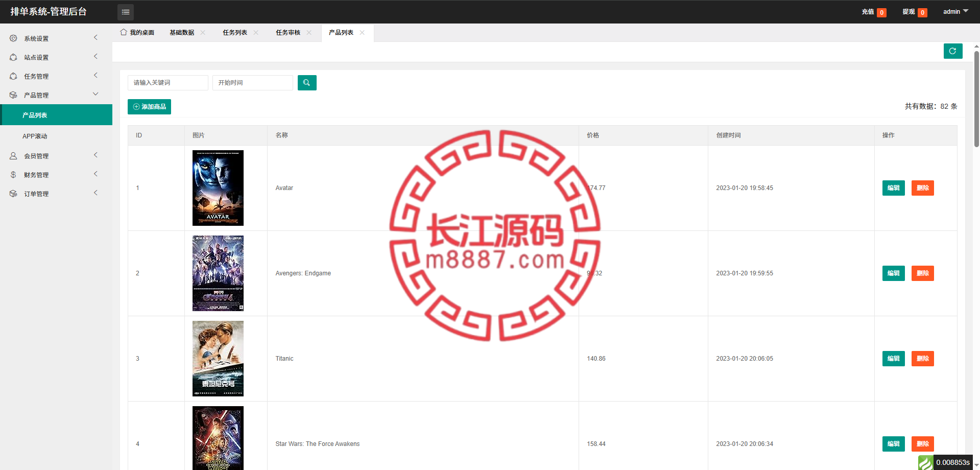Image resolution: width=980 pixels, height=470 pixels.
Task: Select APP滚动 in the sidebar
Action: (56, 136)
